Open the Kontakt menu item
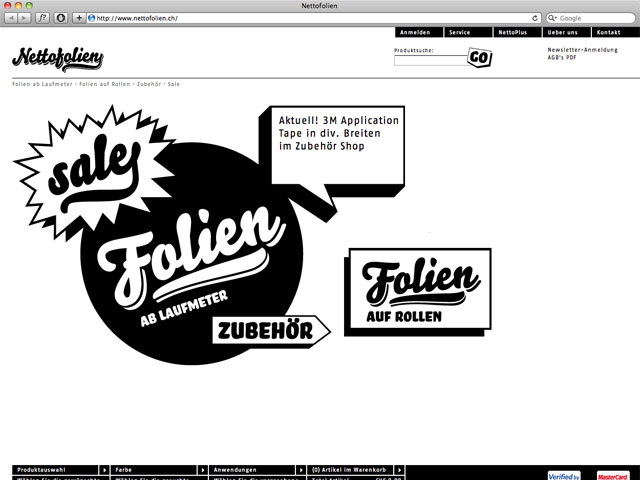640x480 pixels. [616, 32]
